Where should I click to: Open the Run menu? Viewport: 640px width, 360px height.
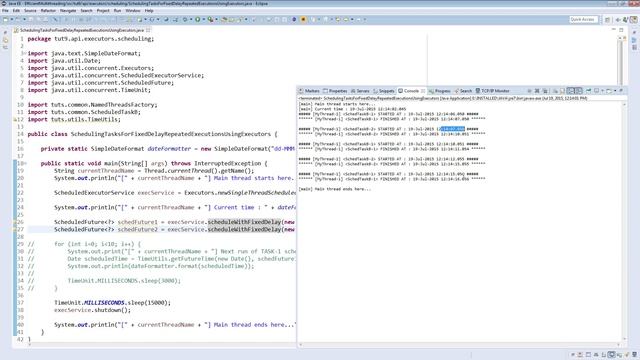click(117, 11)
